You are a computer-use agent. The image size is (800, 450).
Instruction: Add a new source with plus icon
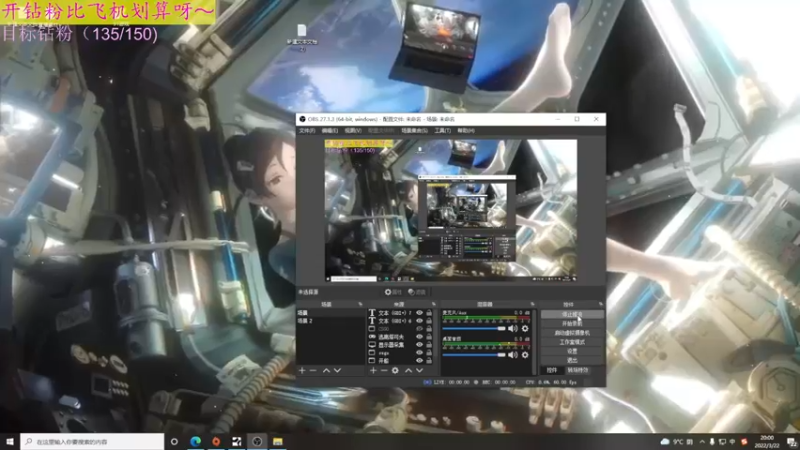(373, 370)
